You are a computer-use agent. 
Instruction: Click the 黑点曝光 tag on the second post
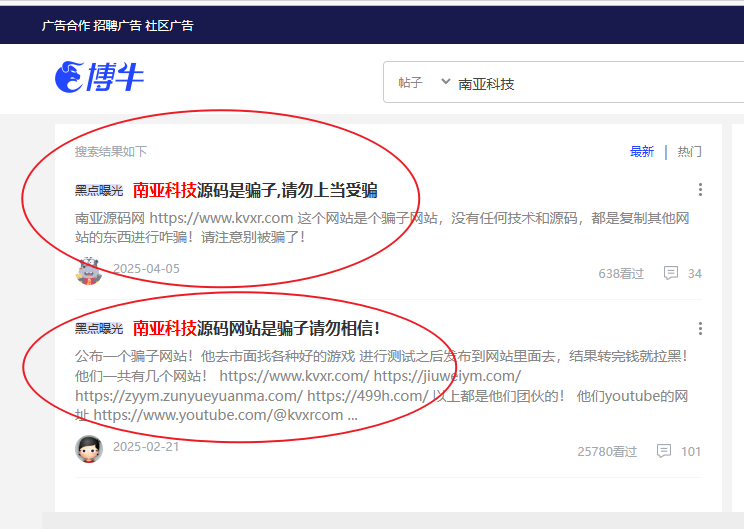pos(99,328)
